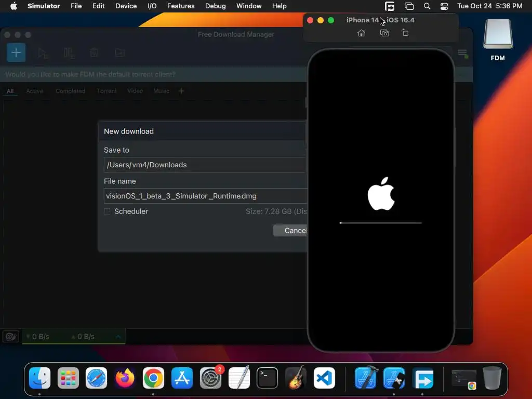Open Simulator app from the Dock
The width and height of the screenshot is (532, 399).
point(394,378)
